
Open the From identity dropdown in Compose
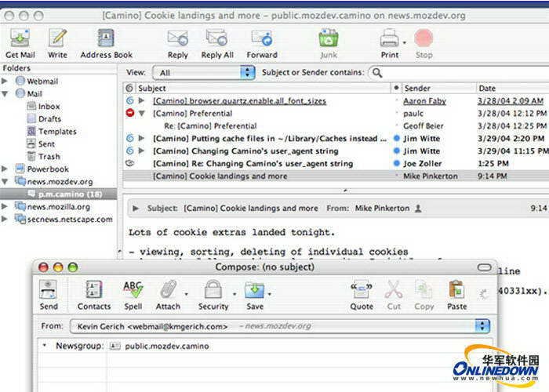coord(482,326)
